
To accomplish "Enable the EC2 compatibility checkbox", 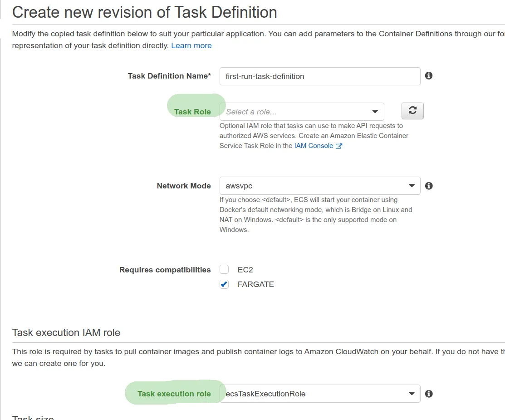I will click(x=224, y=270).
